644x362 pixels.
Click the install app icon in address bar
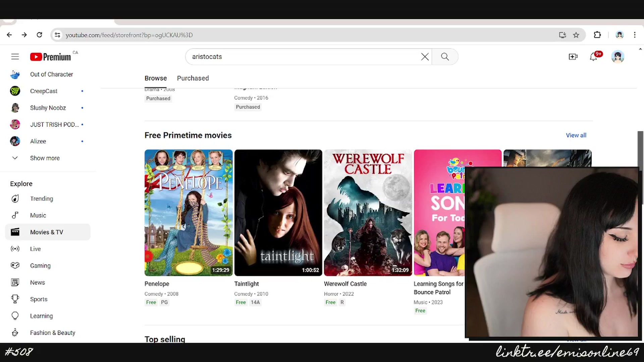click(x=562, y=35)
